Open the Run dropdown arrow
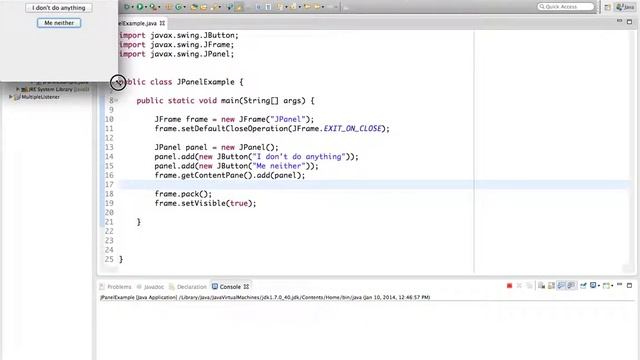Screen dimensions: 640x360 coord(146,7)
